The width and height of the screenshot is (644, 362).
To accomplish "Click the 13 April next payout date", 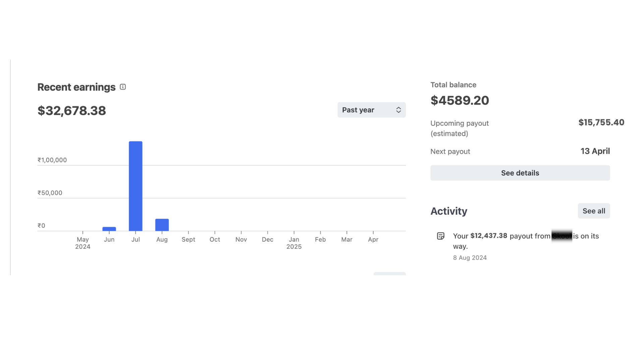I will click(595, 151).
